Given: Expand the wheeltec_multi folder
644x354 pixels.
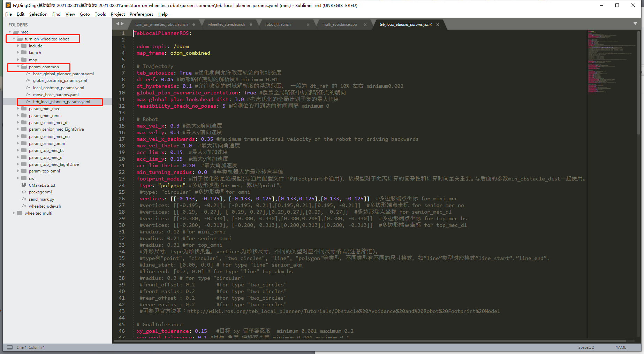Looking at the screenshot, I should coord(14,213).
